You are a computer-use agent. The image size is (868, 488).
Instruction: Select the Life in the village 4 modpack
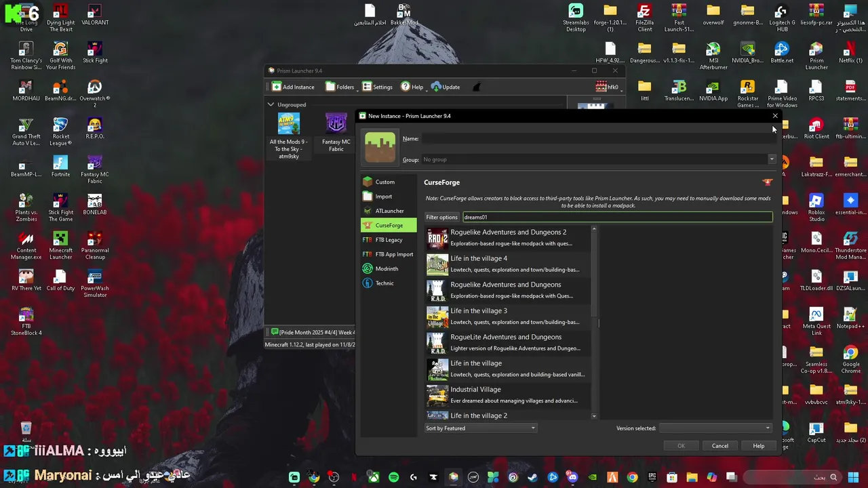coord(508,264)
